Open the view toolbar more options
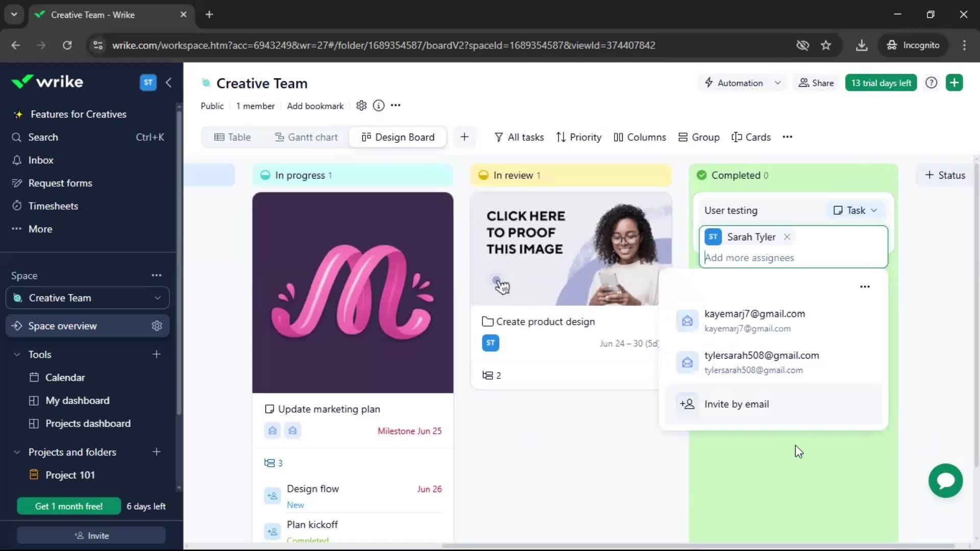980x551 pixels. click(788, 137)
